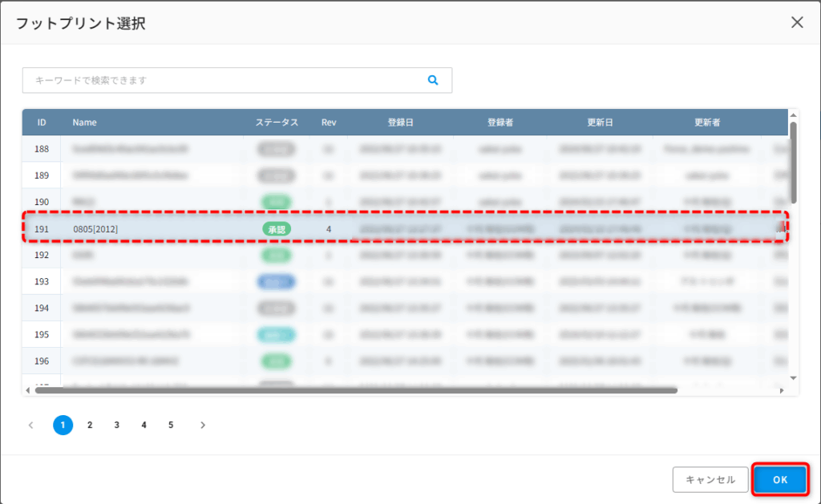Click the キャンセル button
821x504 pixels.
click(x=710, y=479)
